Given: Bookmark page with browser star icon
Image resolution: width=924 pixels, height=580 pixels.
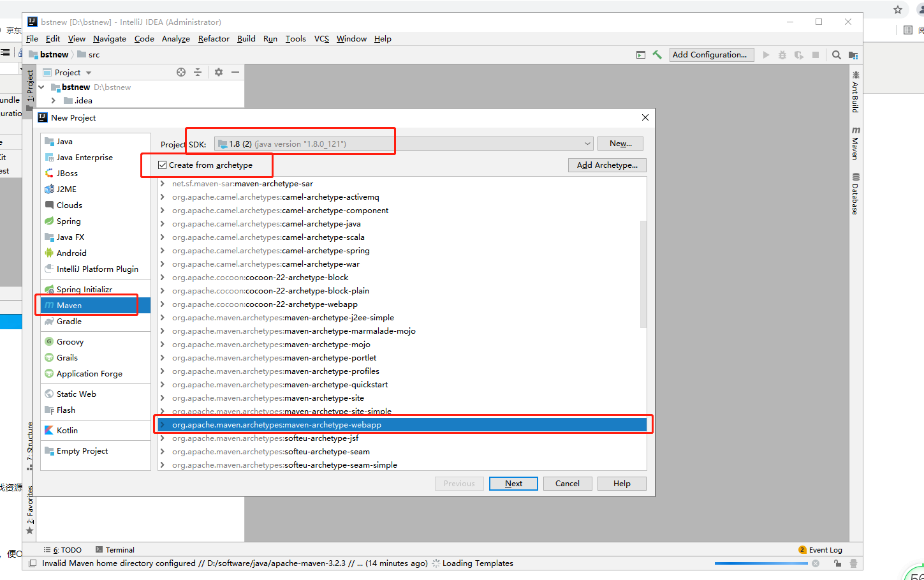Looking at the screenshot, I should (898, 10).
